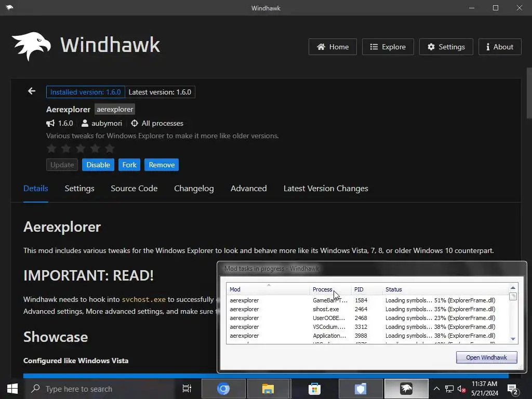Open the Chromium browser taskbar icon
532x399 pixels.
223,389
